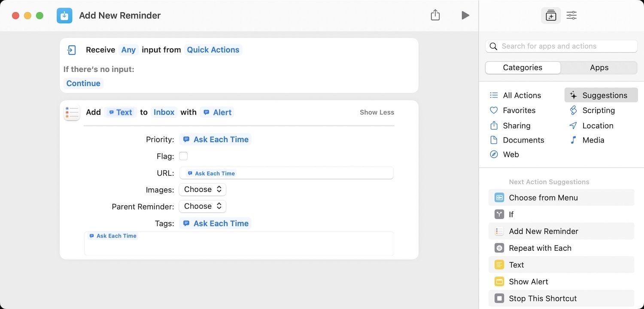Click the Repeat with Each suggestion icon
This screenshot has height=309, width=644.
tap(499, 248)
